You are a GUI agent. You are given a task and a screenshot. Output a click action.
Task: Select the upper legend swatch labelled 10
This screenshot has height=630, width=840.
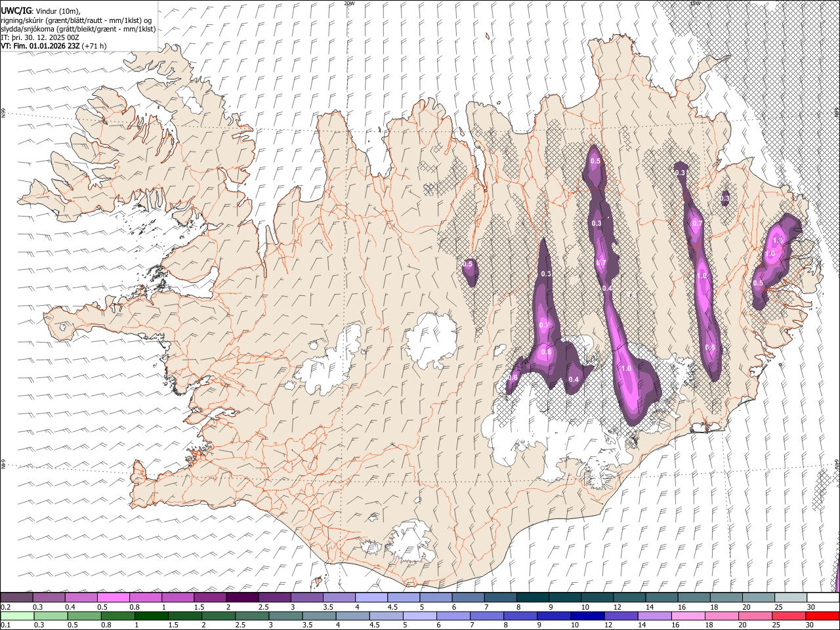pos(597,598)
